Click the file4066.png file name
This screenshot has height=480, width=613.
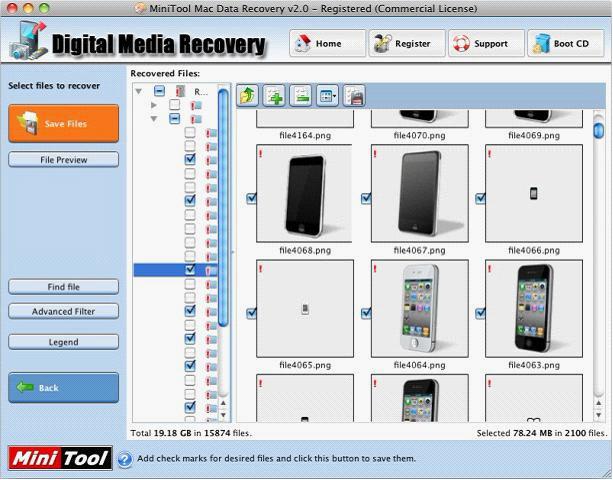tap(534, 250)
